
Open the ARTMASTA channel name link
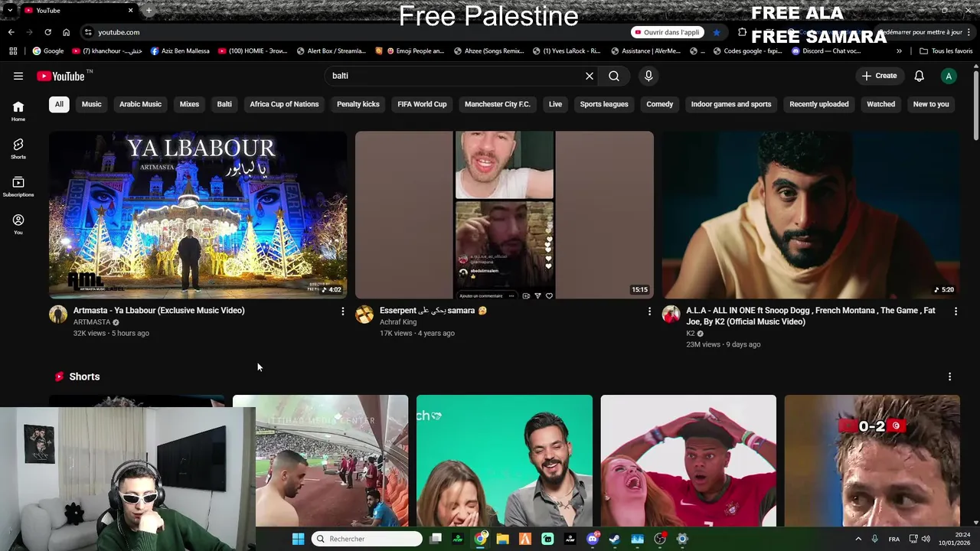[92, 322]
